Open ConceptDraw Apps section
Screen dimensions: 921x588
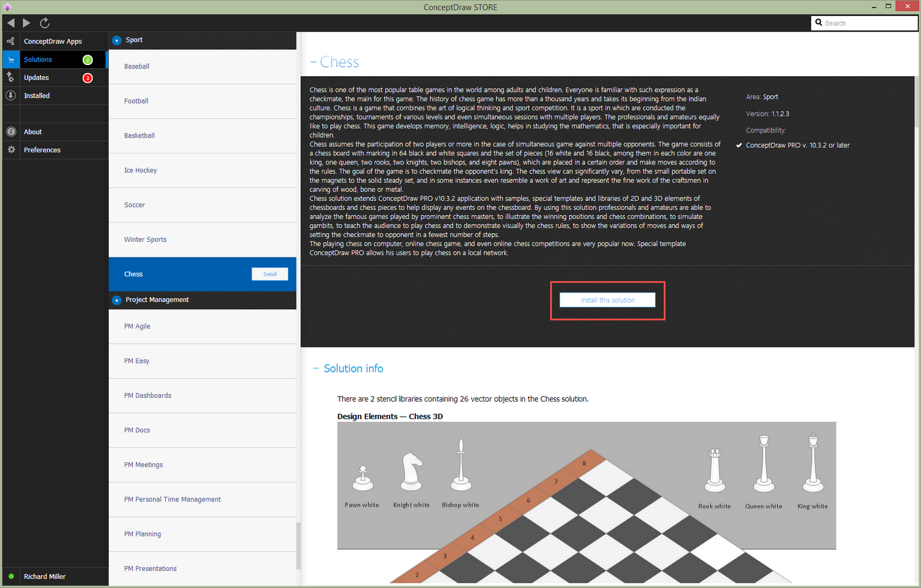(x=53, y=41)
